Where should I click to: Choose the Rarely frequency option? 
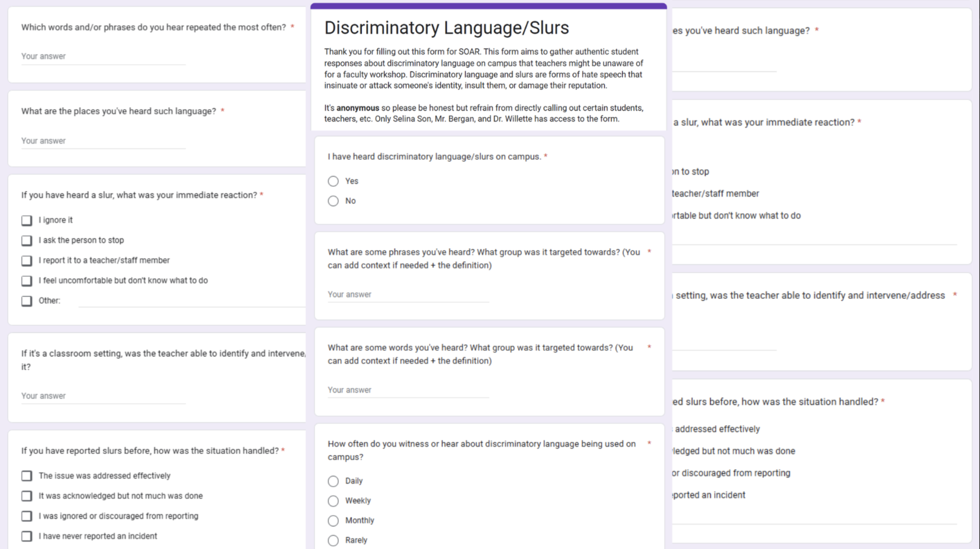tap(333, 540)
